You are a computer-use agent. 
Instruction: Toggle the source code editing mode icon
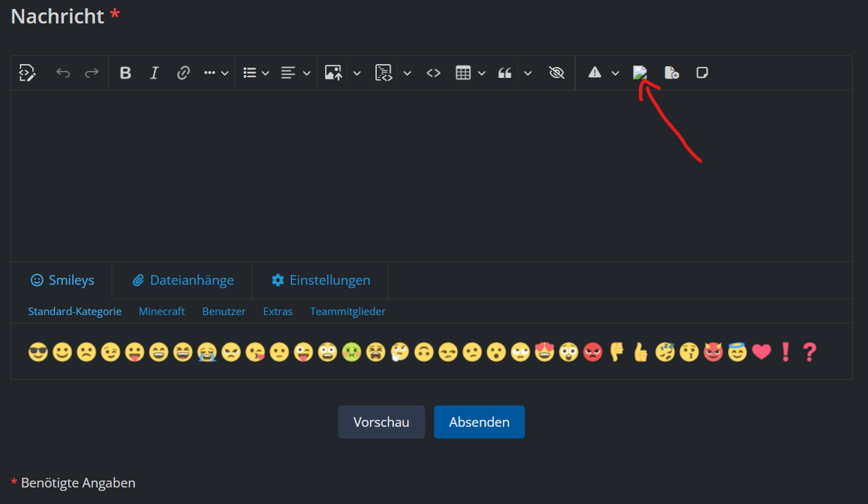27,73
